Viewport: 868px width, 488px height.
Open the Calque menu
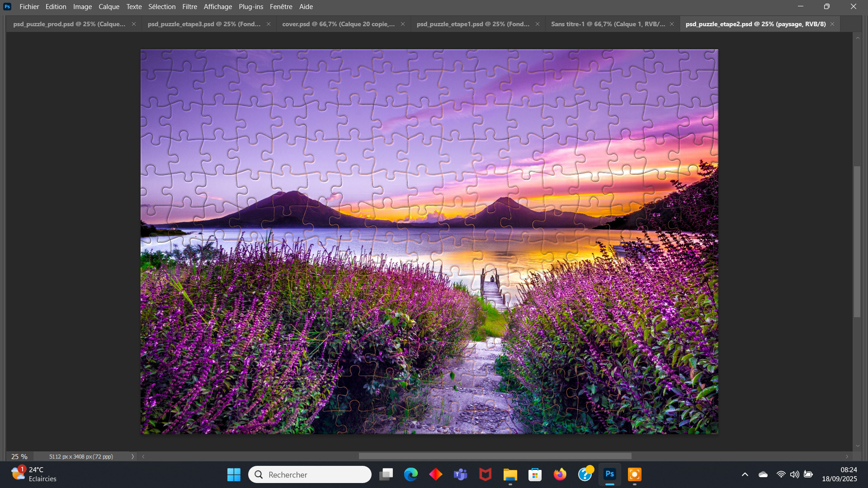point(109,7)
